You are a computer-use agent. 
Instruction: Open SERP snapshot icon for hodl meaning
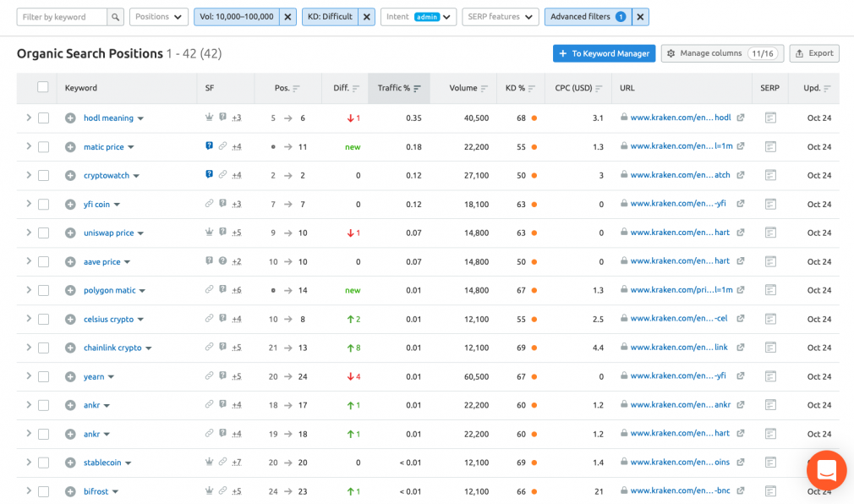point(769,118)
